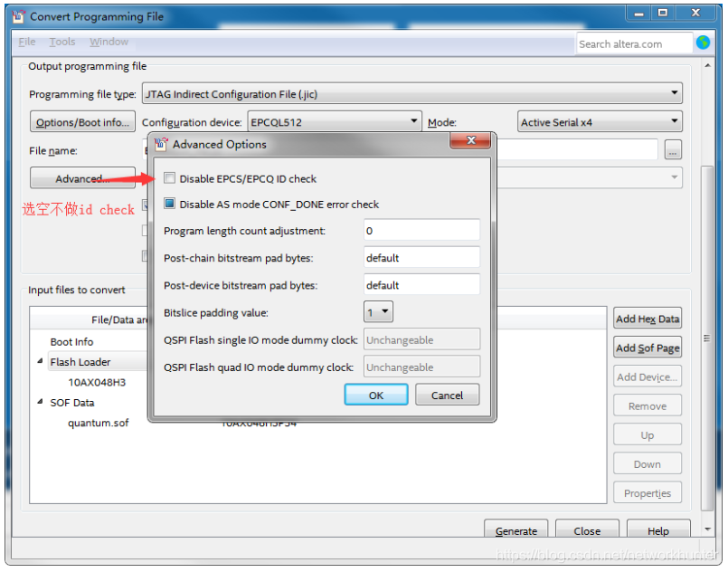Click Post-chain bitstream pad bytes field
Viewport: 728px width, 572px height.
421,258
